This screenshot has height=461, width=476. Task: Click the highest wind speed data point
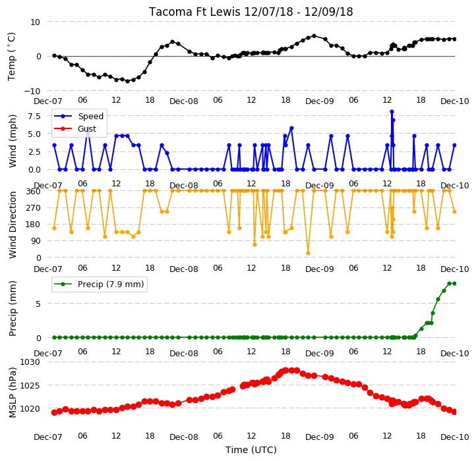(x=392, y=111)
